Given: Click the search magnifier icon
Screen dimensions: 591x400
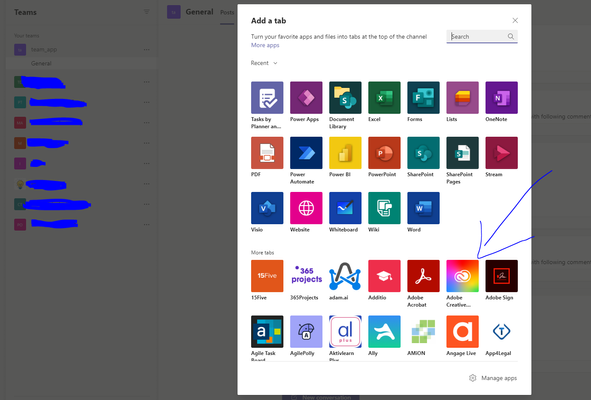Looking at the screenshot, I should coord(511,37).
